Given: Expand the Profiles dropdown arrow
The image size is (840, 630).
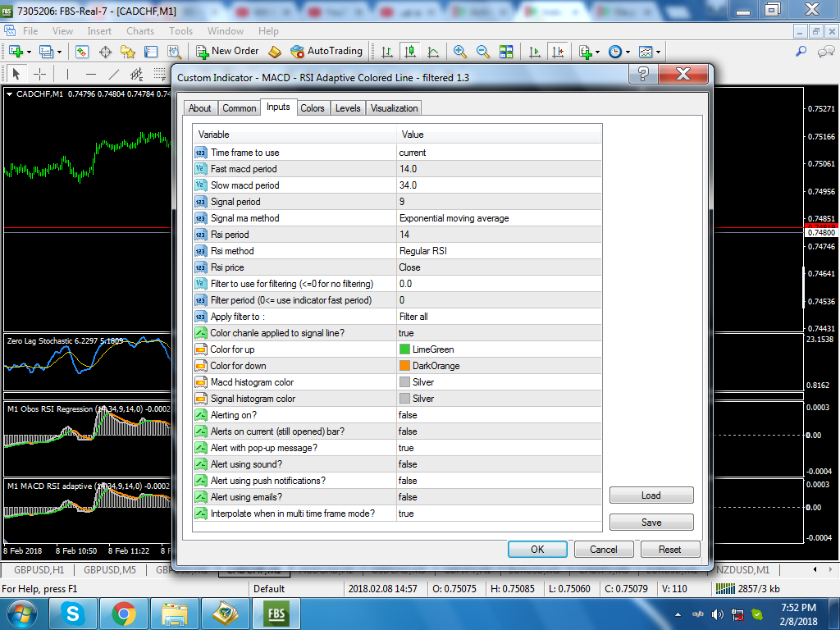Looking at the screenshot, I should [59, 52].
